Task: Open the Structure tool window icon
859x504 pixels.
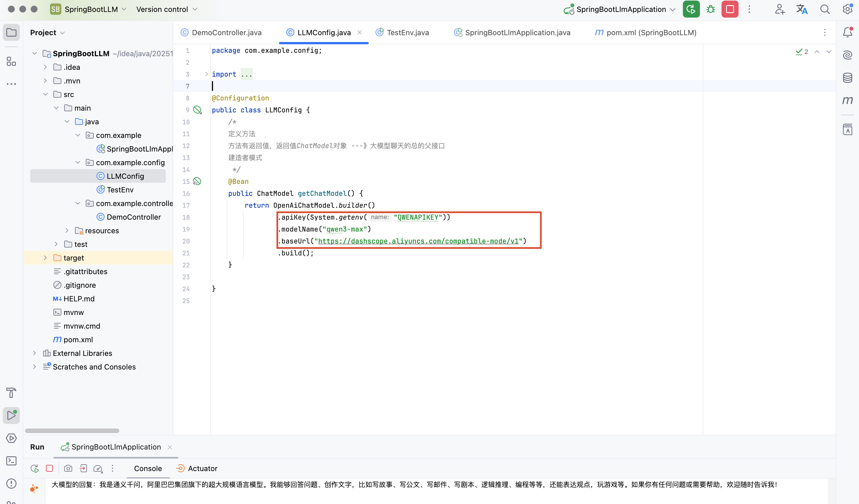Action: 11,62
